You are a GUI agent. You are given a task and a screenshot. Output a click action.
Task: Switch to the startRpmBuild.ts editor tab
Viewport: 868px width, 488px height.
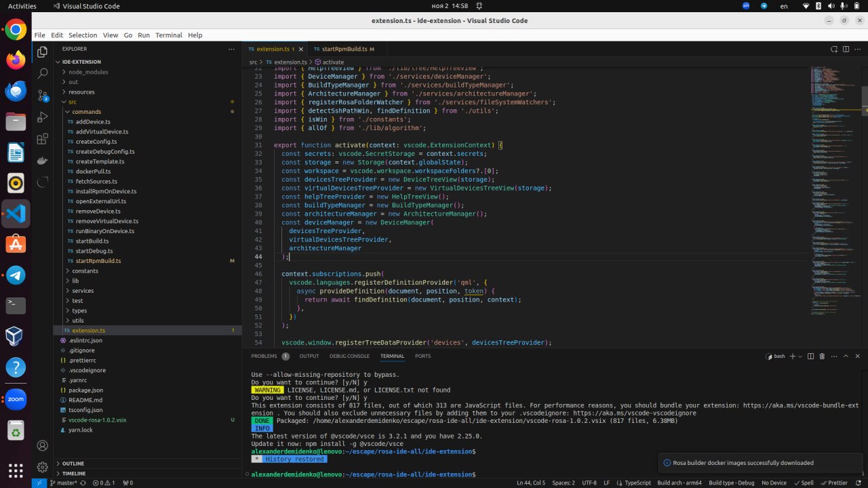[344, 49]
